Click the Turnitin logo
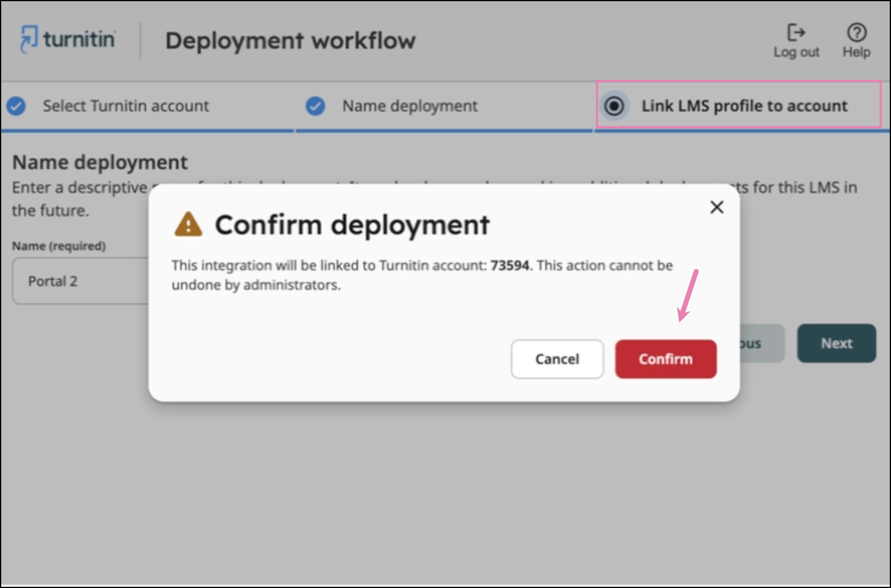Screen dimensions: 891x588 (x=68, y=40)
